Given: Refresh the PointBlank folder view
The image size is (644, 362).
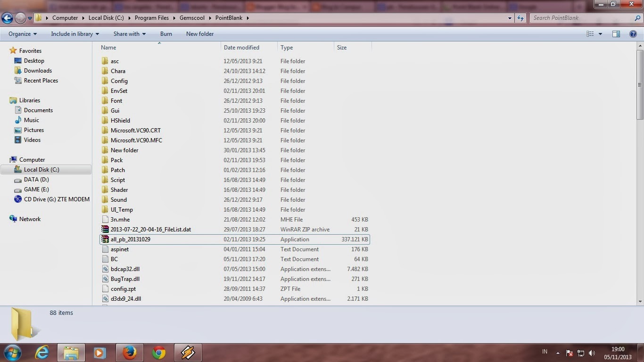Looking at the screenshot, I should [x=520, y=18].
